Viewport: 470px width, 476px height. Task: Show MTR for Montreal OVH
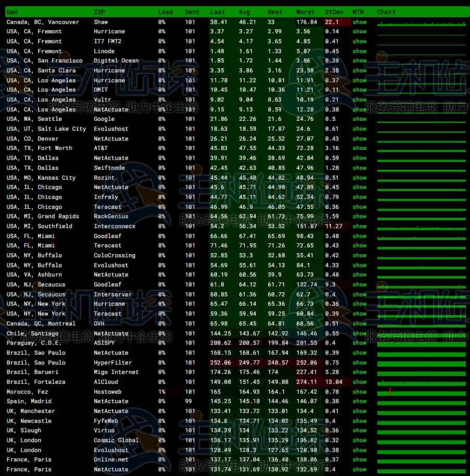pos(360,323)
